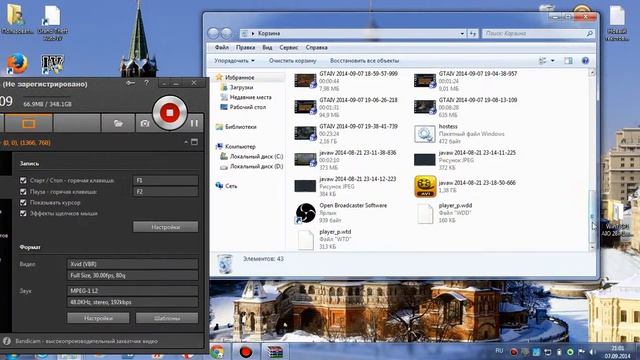The width and height of the screenshot is (640, 360).
Task: Uncheck the show cursor option
Action: (23, 202)
